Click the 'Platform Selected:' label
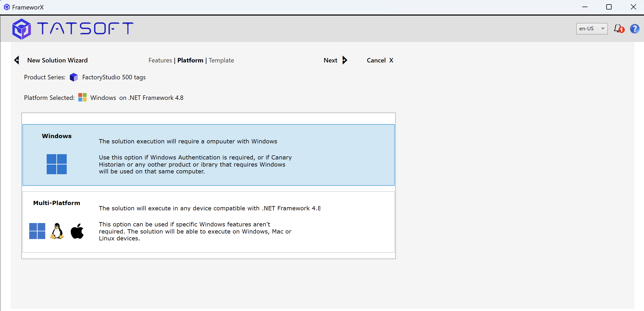The image size is (644, 311). coord(49,98)
